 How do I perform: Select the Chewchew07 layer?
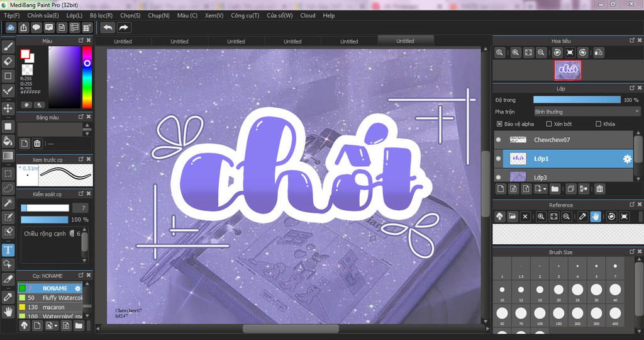point(563,140)
